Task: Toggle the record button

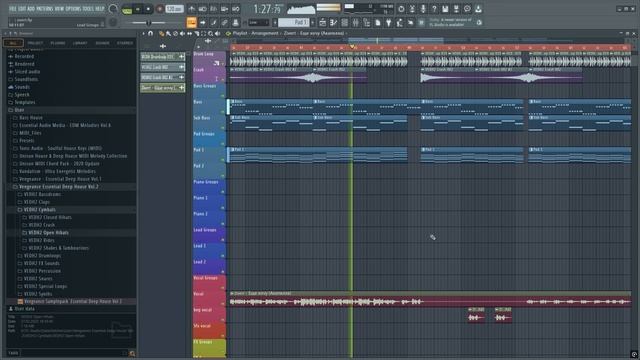Action: click(x=160, y=9)
